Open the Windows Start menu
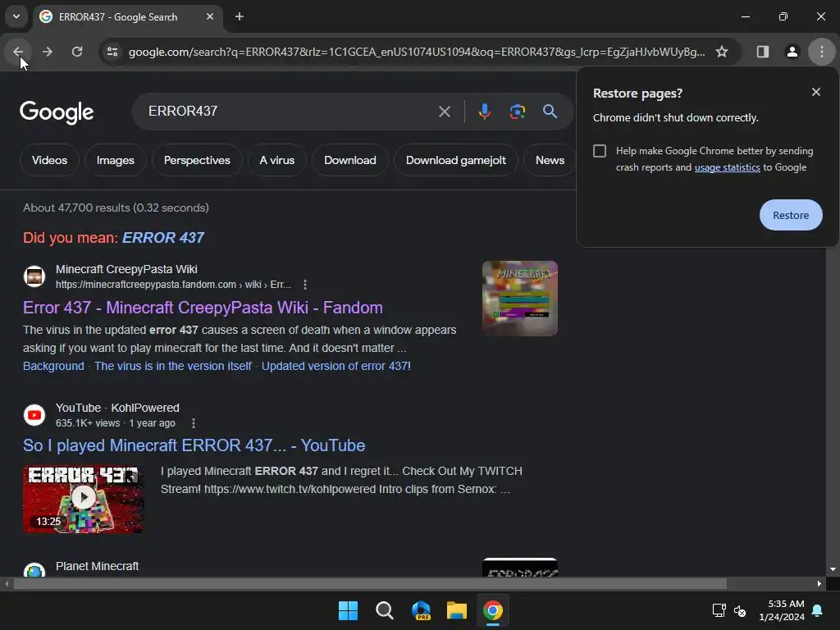Screen dimensions: 840x630 point(348,610)
